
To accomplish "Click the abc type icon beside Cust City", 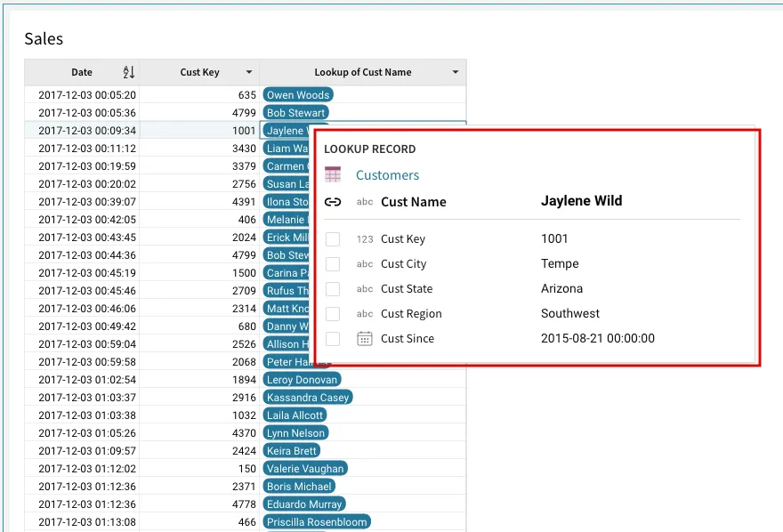I will (365, 264).
